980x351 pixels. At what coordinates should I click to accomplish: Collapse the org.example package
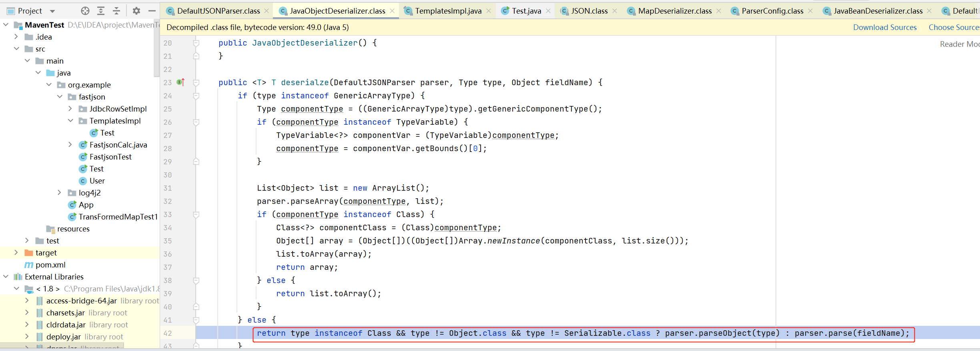tap(49, 85)
